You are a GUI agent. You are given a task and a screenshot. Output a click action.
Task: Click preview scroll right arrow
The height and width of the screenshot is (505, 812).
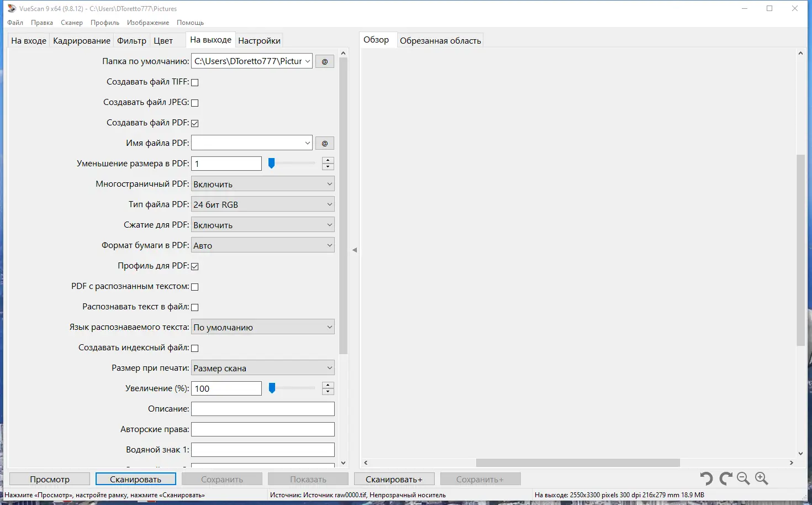[792, 463]
